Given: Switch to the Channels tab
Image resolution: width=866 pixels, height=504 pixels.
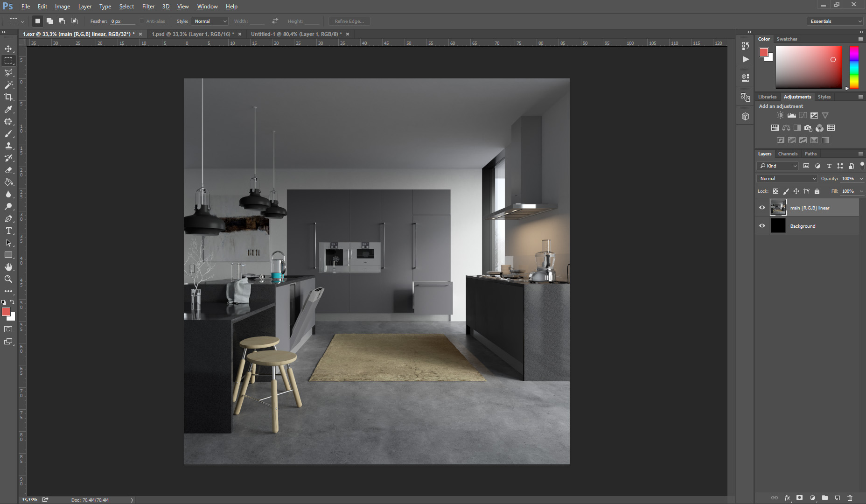Looking at the screenshot, I should point(788,154).
